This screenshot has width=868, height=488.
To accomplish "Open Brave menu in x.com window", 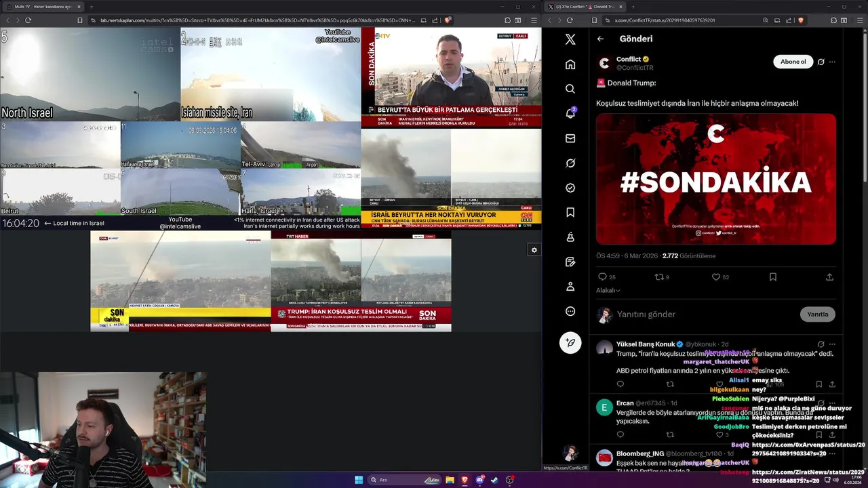I will click(859, 20).
